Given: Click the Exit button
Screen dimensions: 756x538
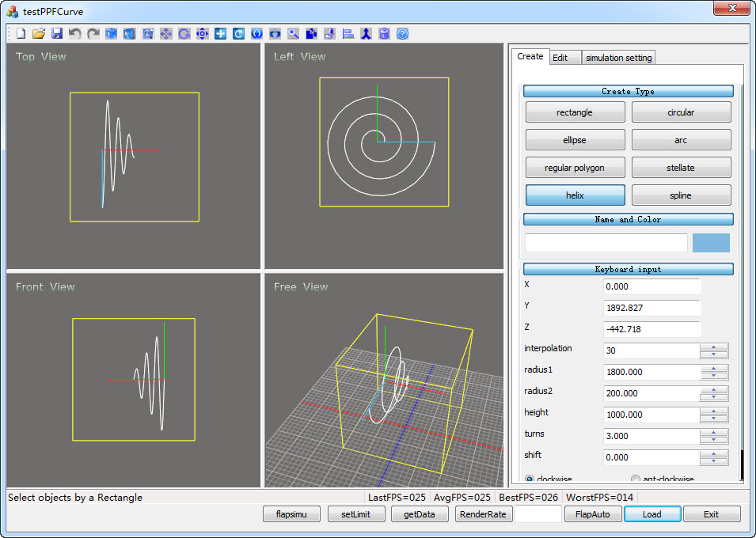Looking at the screenshot, I should 712,514.
